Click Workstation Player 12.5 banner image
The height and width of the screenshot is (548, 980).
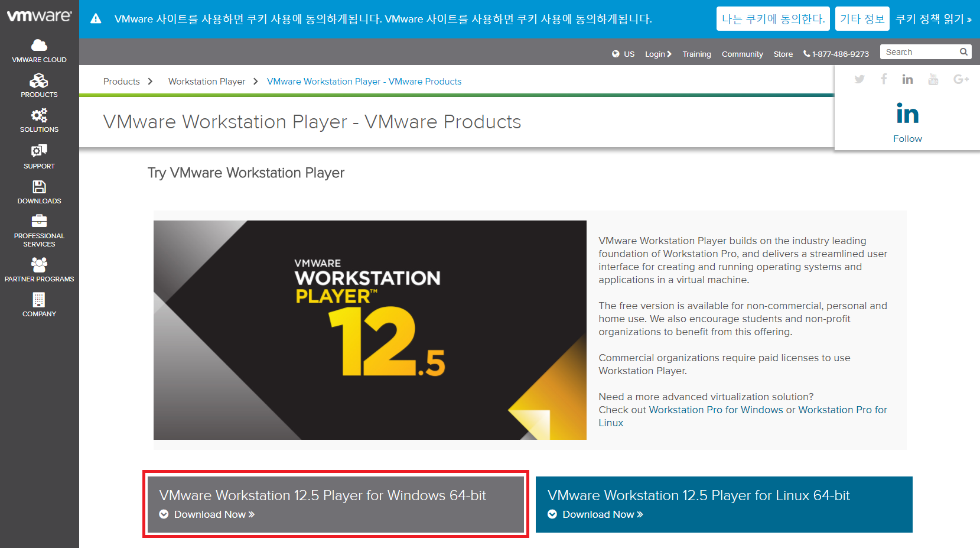(370, 330)
